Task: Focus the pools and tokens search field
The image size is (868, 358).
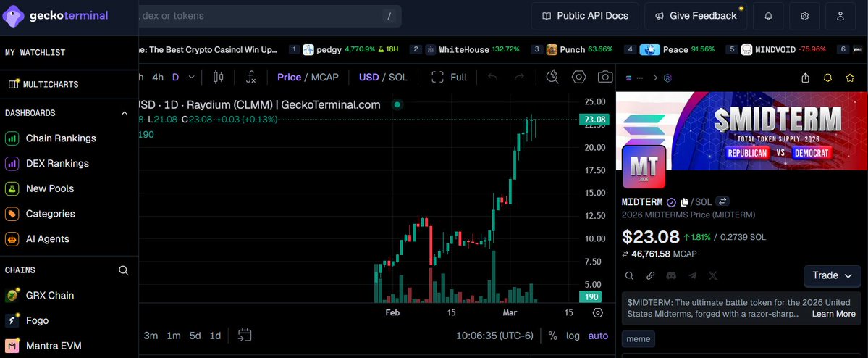Action: (269, 16)
